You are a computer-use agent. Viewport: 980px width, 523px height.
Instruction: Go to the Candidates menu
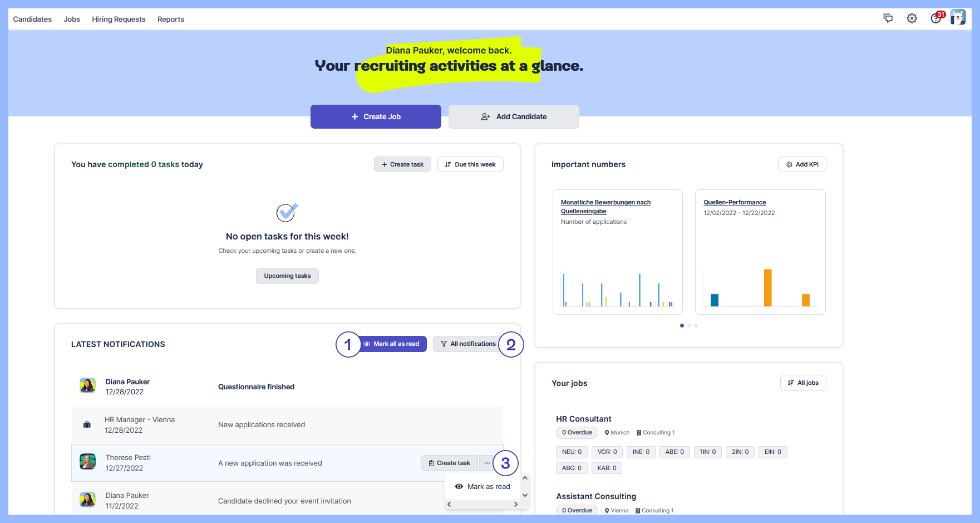[32, 19]
